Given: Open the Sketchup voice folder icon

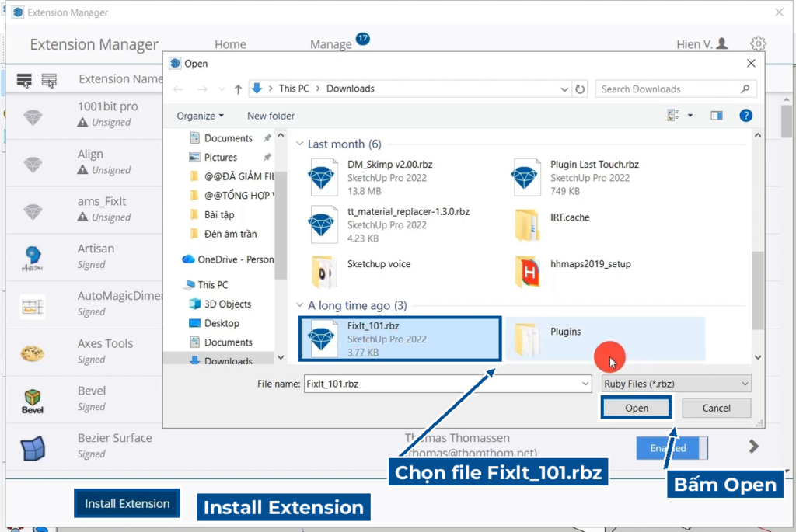Looking at the screenshot, I should click(x=324, y=271).
